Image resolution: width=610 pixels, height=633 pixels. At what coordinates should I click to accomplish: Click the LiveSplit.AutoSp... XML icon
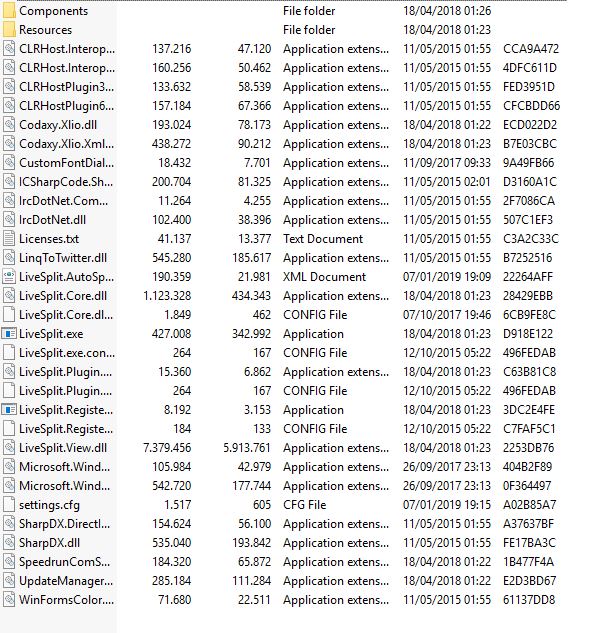(x=9, y=277)
